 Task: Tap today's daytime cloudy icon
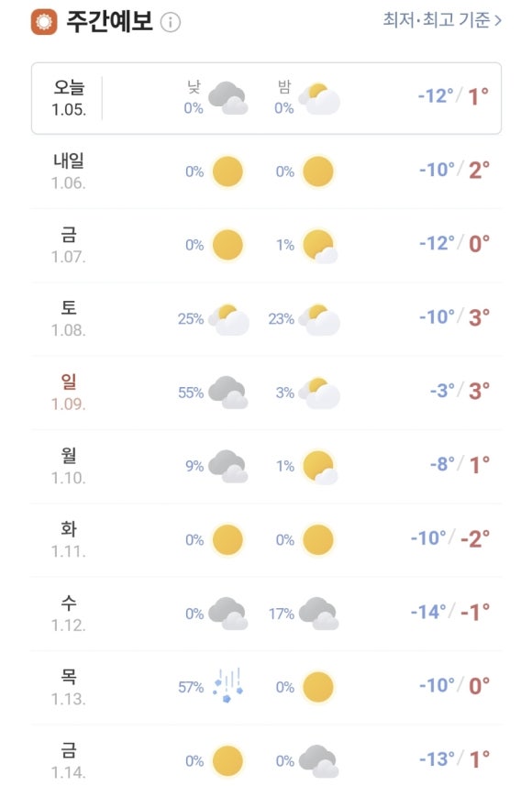point(227,98)
